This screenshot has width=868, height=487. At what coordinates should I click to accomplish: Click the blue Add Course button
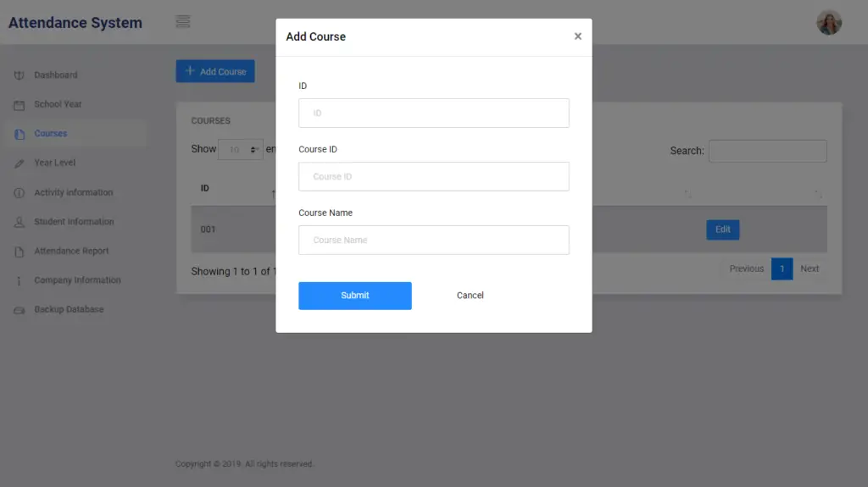215,71
